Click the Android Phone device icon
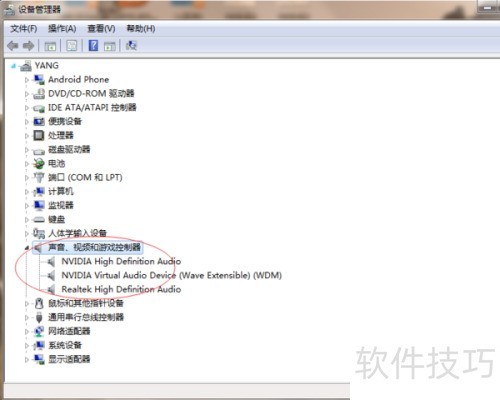This screenshot has height=400, width=500. point(39,80)
